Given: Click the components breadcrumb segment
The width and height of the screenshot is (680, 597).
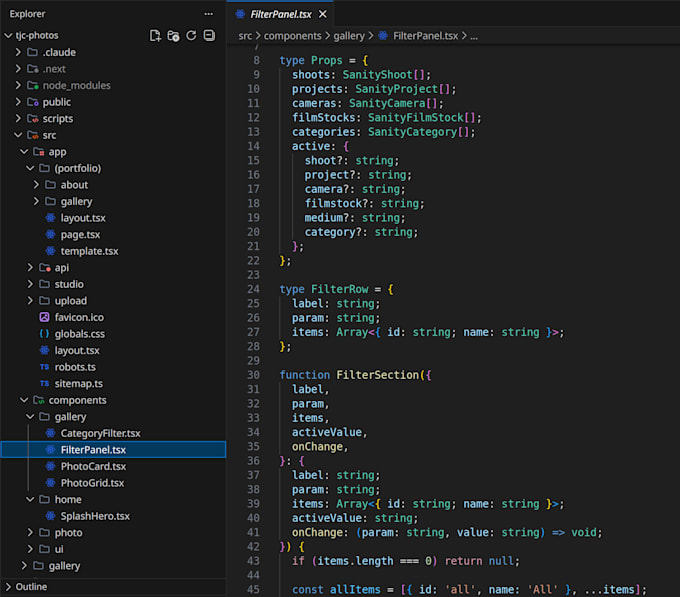Looking at the screenshot, I should pyautogui.click(x=293, y=36).
